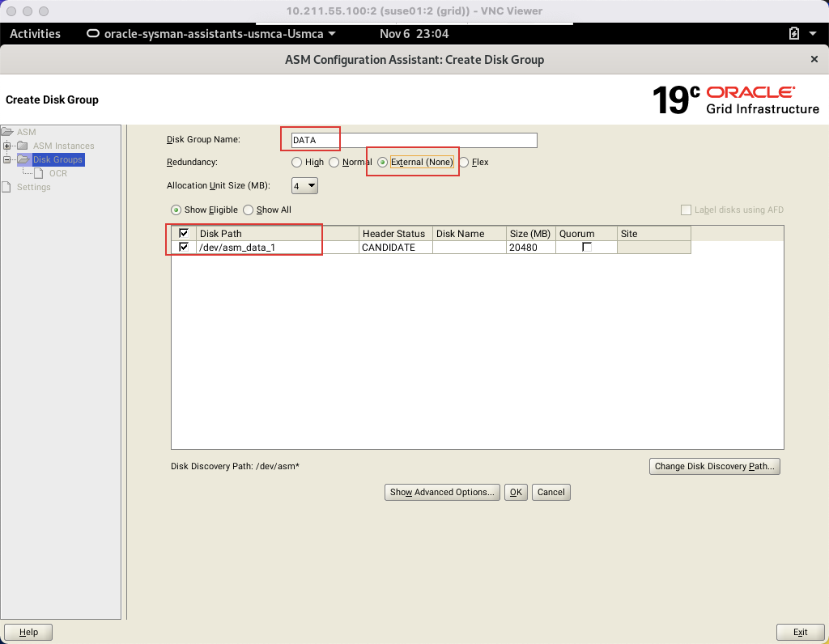Close the ASM Configuration Assistant dialog
Image resolution: width=829 pixels, height=644 pixels.
pos(814,59)
